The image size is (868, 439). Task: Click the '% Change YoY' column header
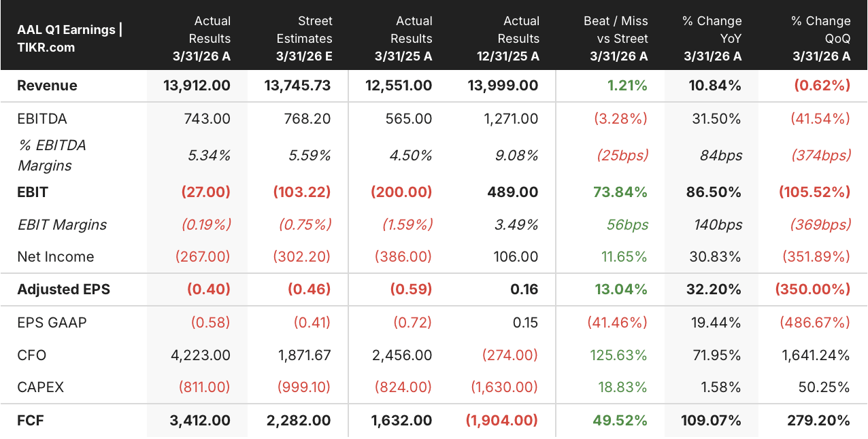pyautogui.click(x=712, y=39)
